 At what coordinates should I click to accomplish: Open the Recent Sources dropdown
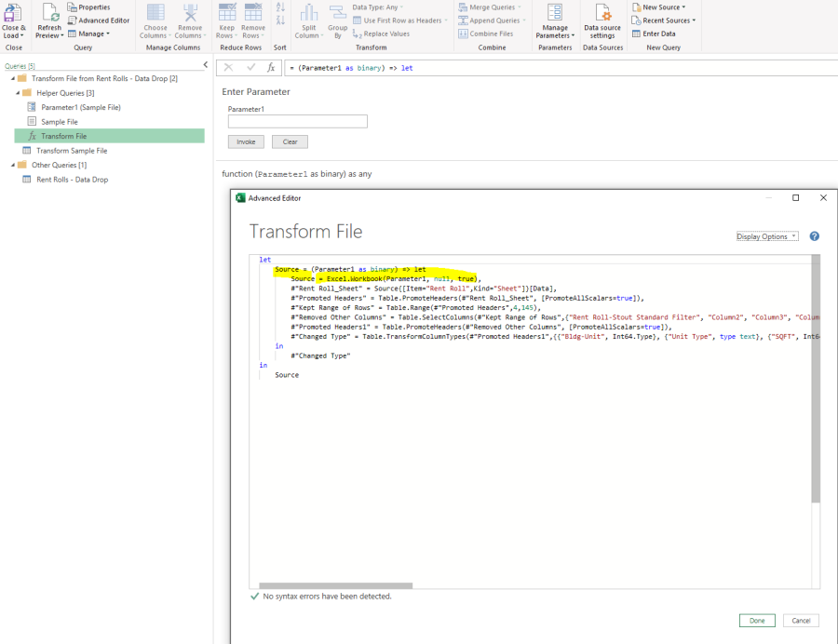click(663, 20)
